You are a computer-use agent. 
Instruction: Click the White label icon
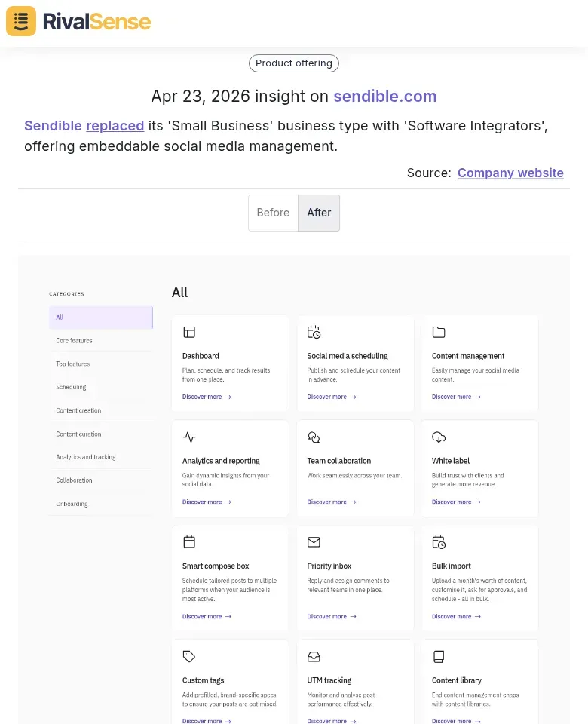point(439,437)
